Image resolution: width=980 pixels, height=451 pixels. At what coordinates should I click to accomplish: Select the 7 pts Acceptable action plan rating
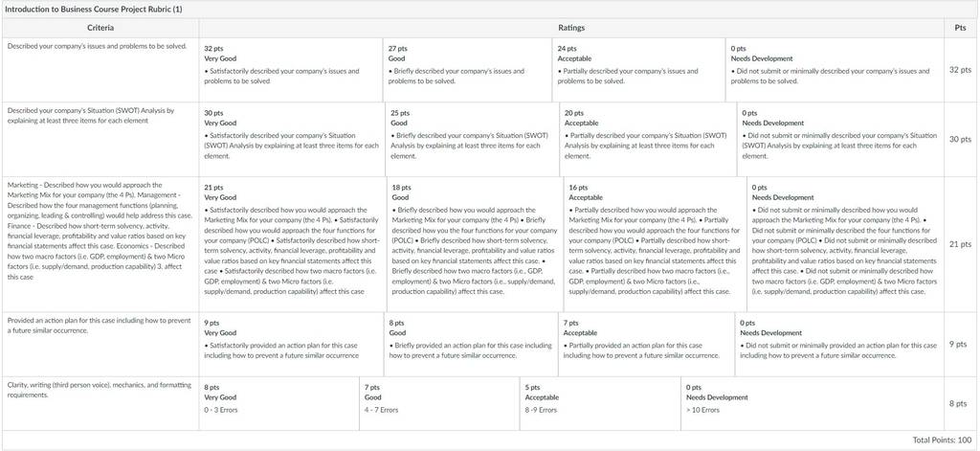coord(646,344)
